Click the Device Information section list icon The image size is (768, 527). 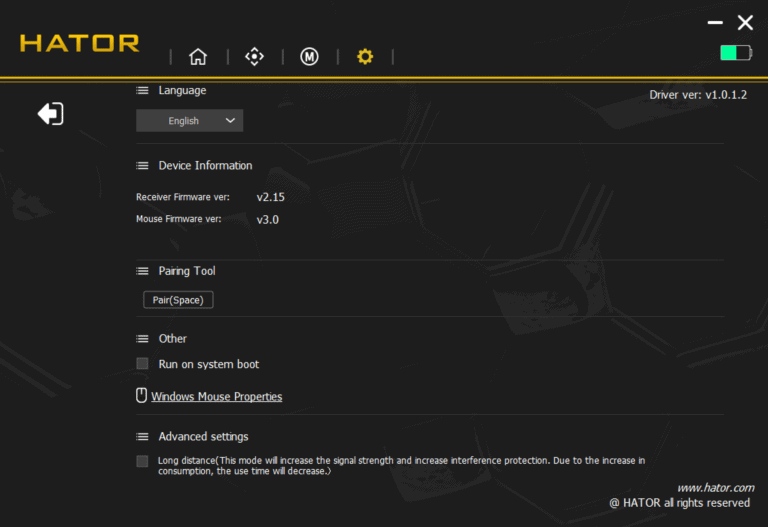[142, 166]
